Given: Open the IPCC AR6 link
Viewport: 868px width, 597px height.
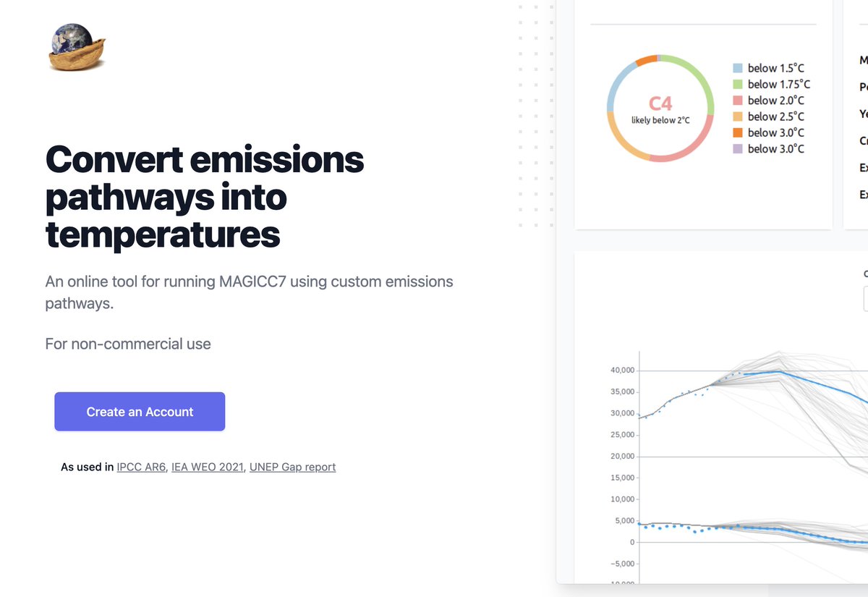Looking at the screenshot, I should tap(141, 467).
